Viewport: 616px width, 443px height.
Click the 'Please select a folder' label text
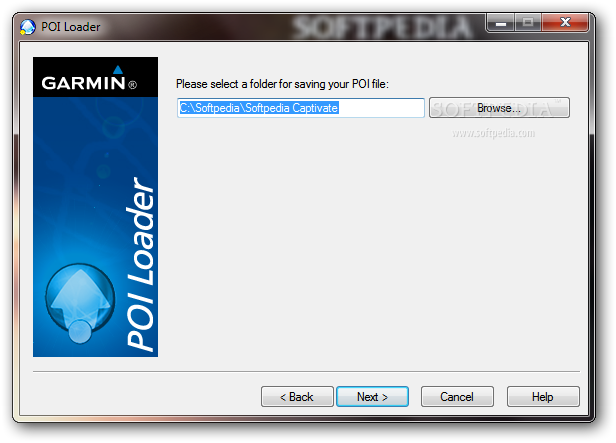pos(282,84)
